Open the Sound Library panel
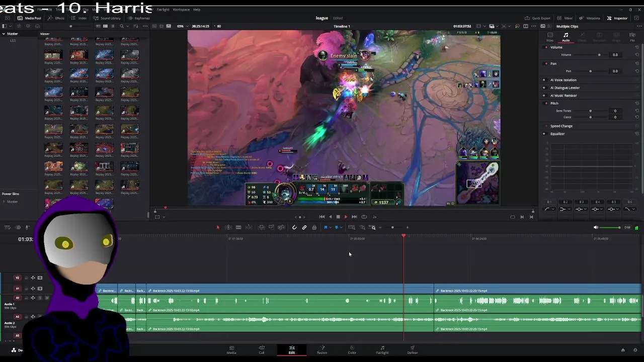 (107, 18)
